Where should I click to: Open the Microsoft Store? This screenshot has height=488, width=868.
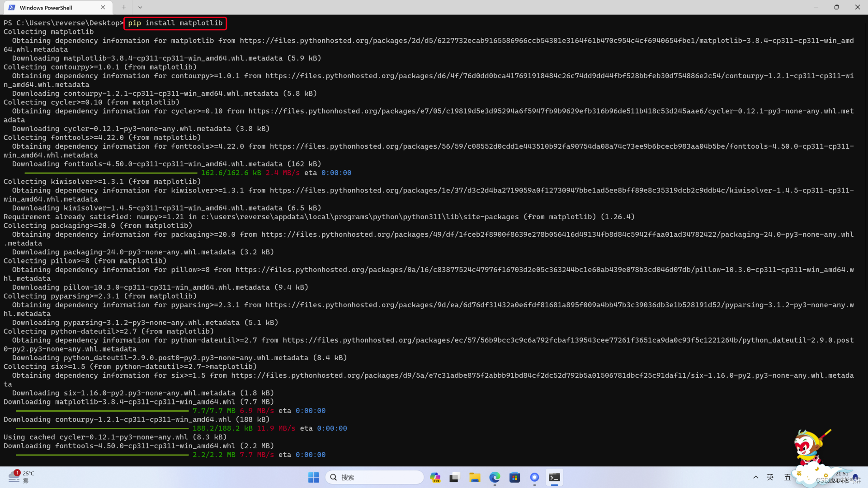point(514,477)
